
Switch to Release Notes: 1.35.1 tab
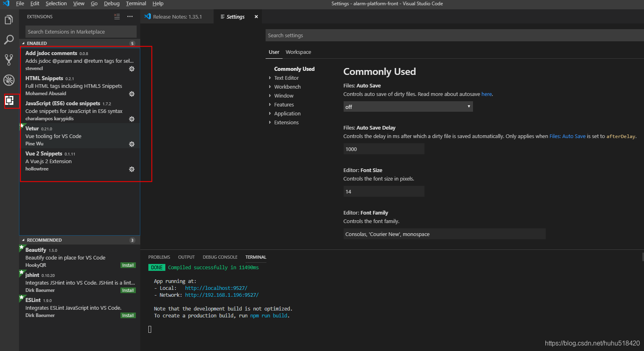click(x=177, y=17)
